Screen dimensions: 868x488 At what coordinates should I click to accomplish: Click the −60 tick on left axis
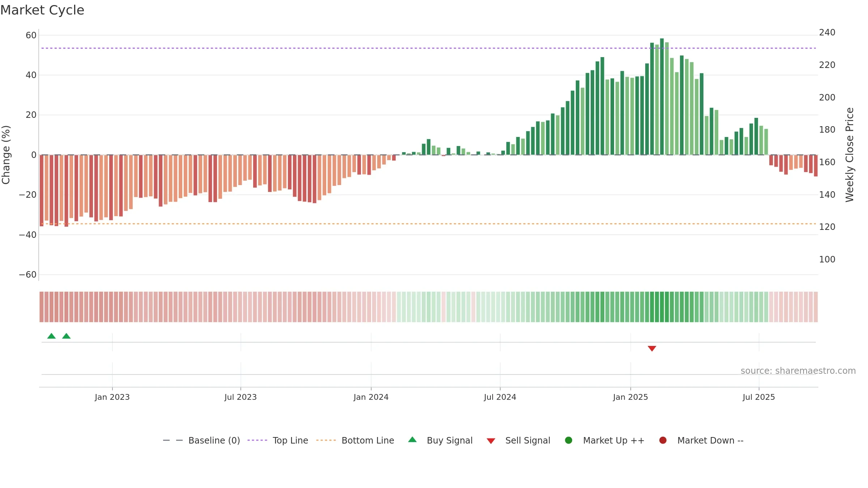28,275
